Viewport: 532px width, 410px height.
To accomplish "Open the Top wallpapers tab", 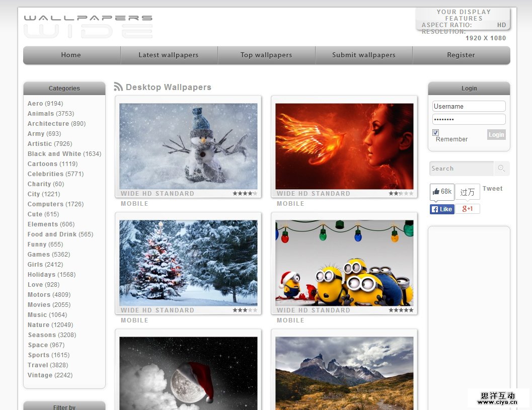I will pyautogui.click(x=266, y=55).
